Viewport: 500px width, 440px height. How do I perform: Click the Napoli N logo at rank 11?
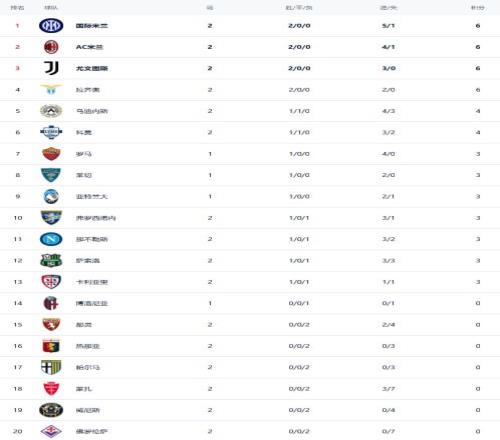click(51, 239)
